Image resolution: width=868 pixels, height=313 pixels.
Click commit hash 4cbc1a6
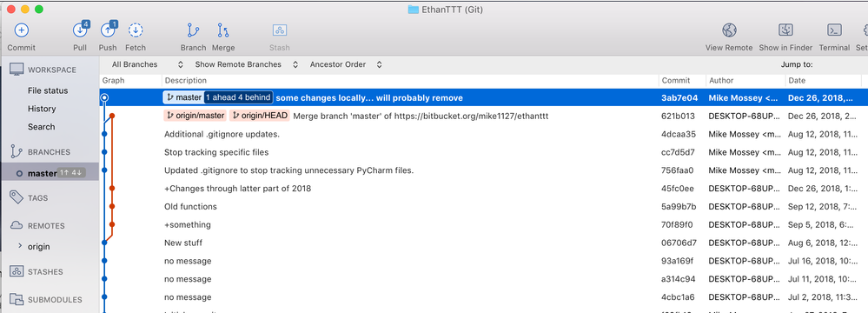coord(679,297)
